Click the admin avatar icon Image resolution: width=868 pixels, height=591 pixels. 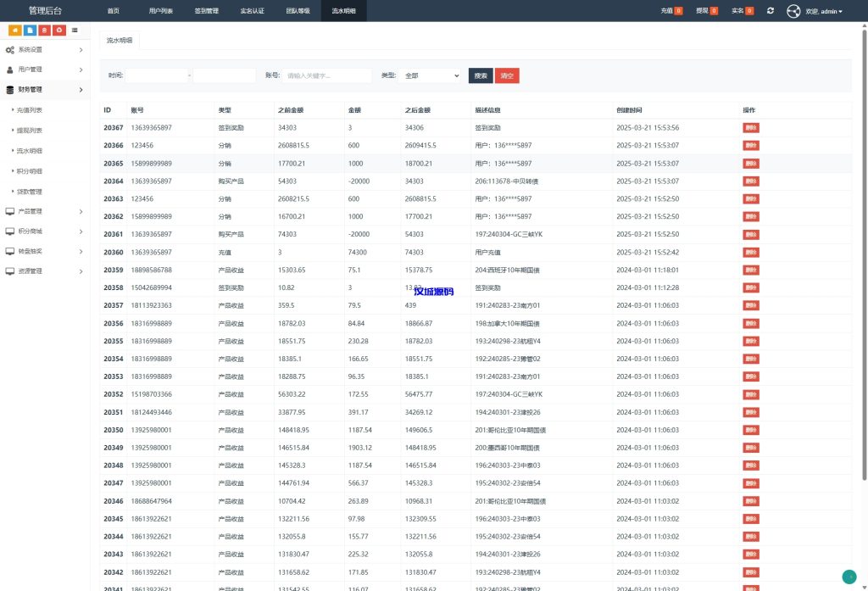tap(793, 11)
